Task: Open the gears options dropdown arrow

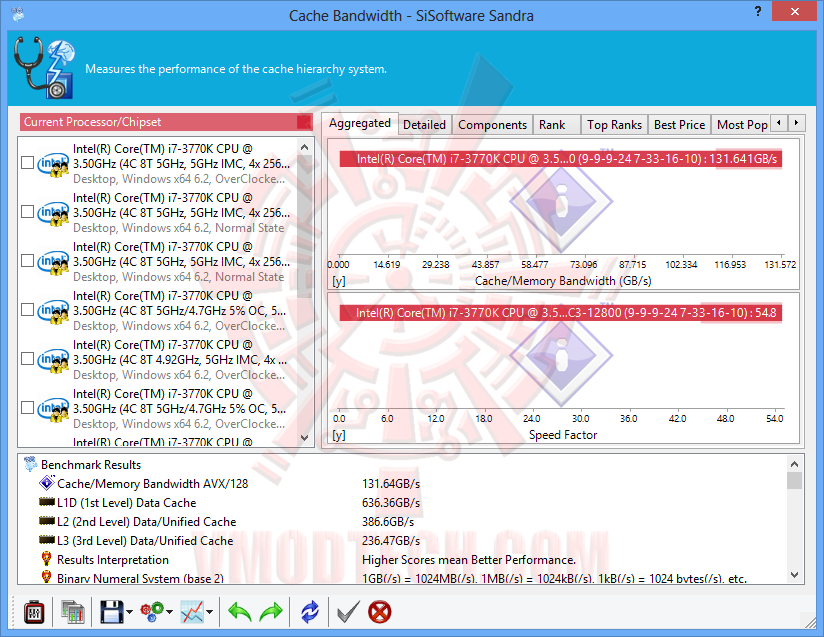Action: point(169,612)
